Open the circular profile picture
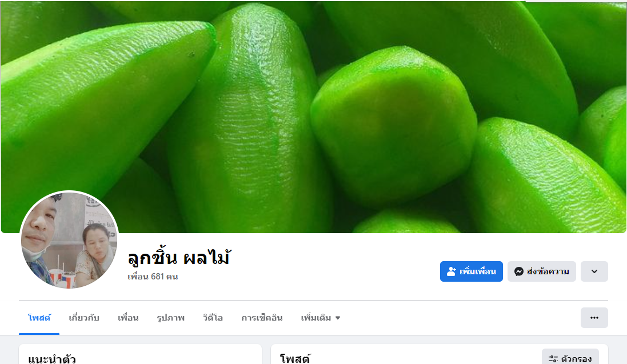Viewport: 627px width, 364px height. [69, 240]
